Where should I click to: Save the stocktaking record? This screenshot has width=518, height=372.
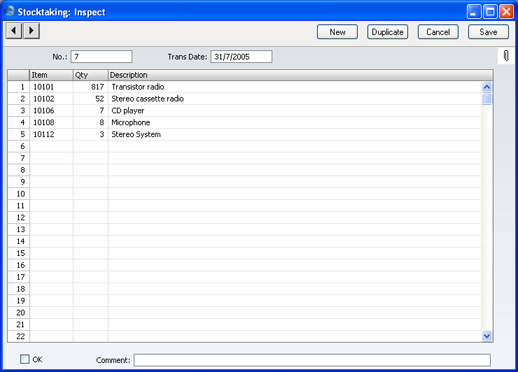488,32
